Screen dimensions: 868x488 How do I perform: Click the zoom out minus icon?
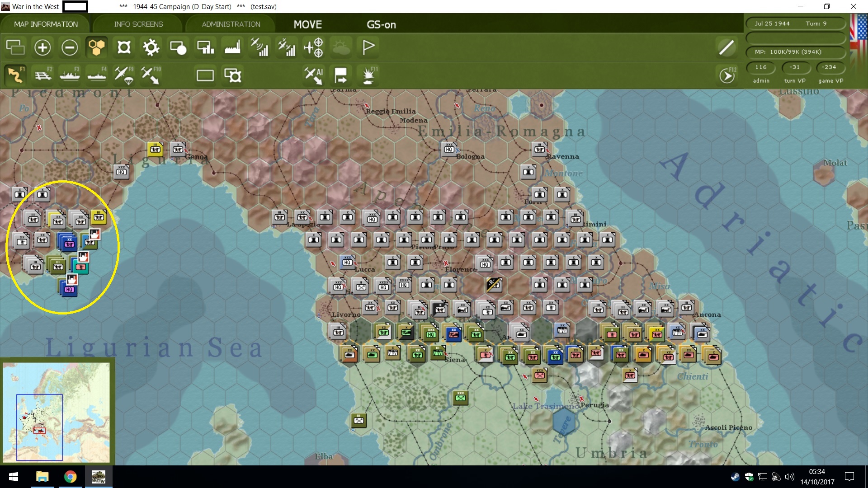(70, 47)
